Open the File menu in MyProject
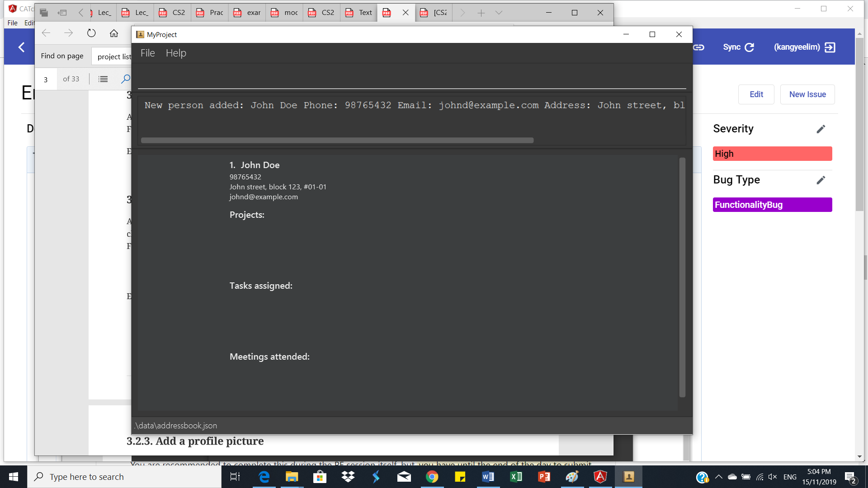 147,53
